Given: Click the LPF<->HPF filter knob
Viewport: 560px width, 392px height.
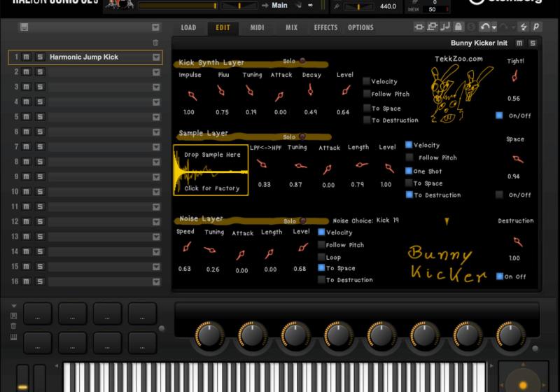Looking at the screenshot, I should click(x=261, y=164).
